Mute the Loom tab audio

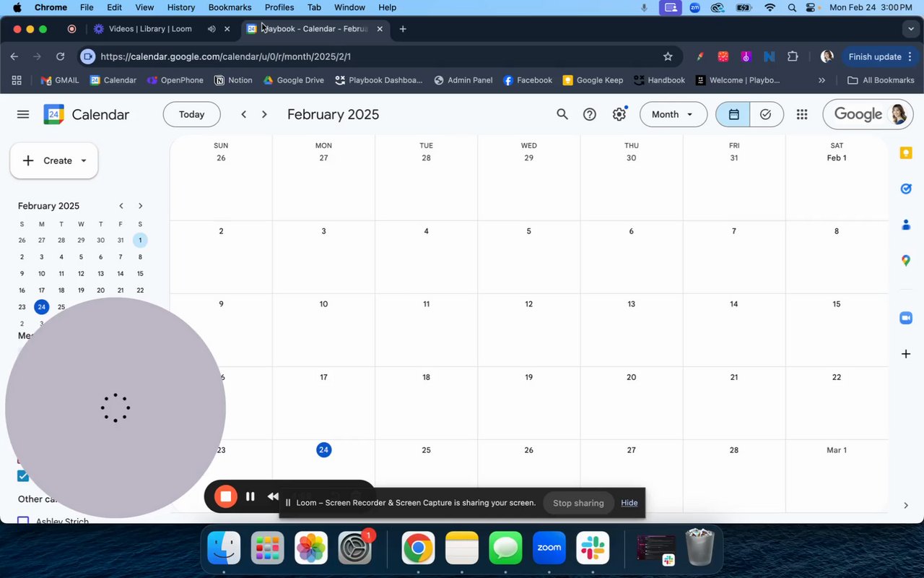(211, 29)
